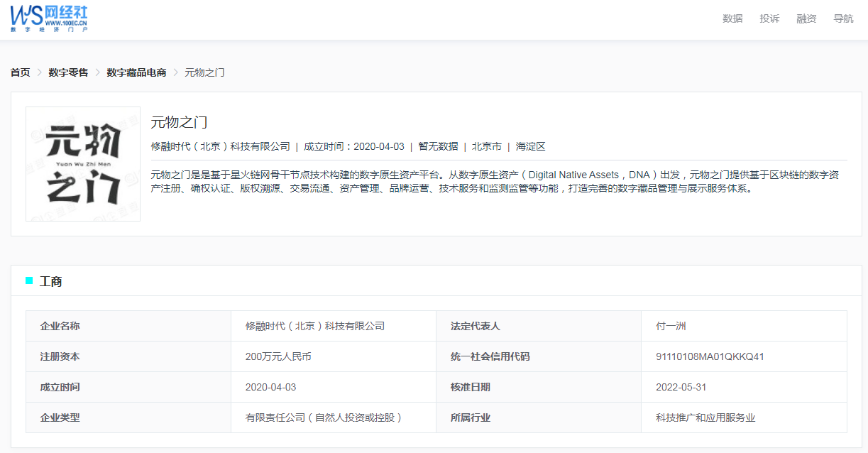Click the 法定代表人 label cell
868x453 pixels.
coord(539,326)
